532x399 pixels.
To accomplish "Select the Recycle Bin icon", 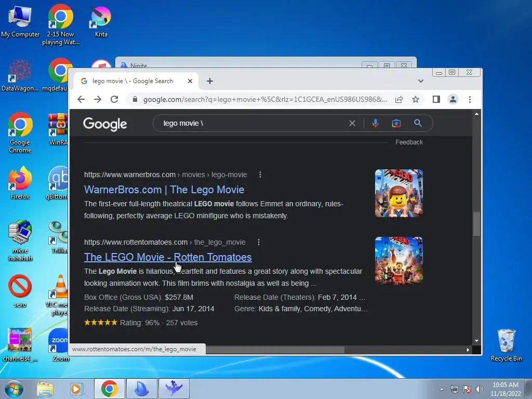I will pos(506,345).
